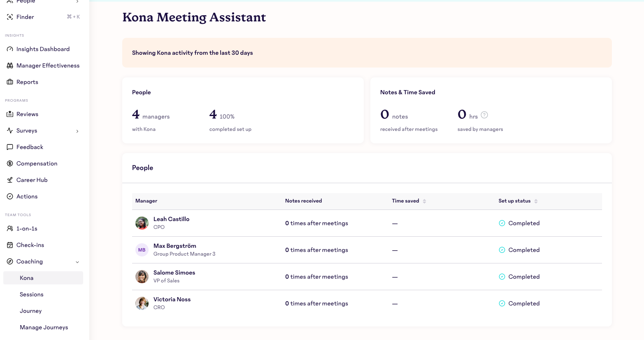
Task: Click the Career Hub plant icon
Action: point(10,180)
